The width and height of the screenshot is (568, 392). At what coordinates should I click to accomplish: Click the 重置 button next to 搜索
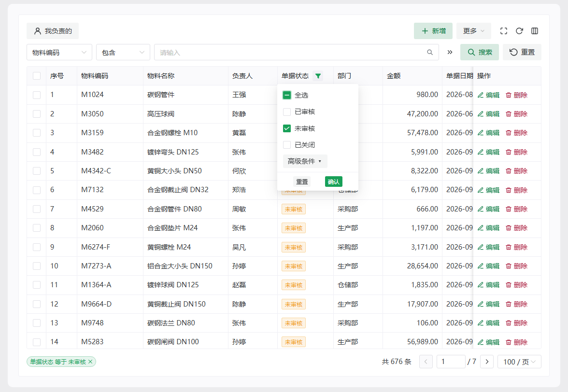point(522,52)
